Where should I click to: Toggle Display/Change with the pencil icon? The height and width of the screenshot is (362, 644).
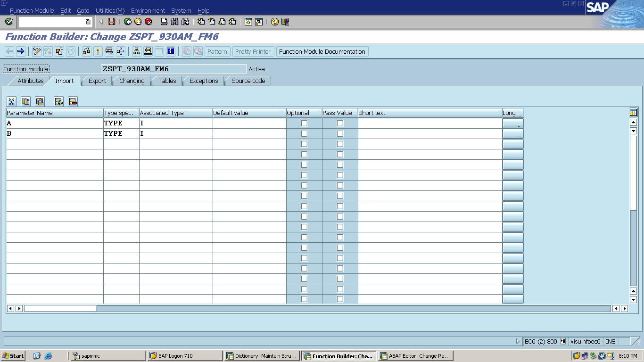pos(37,51)
